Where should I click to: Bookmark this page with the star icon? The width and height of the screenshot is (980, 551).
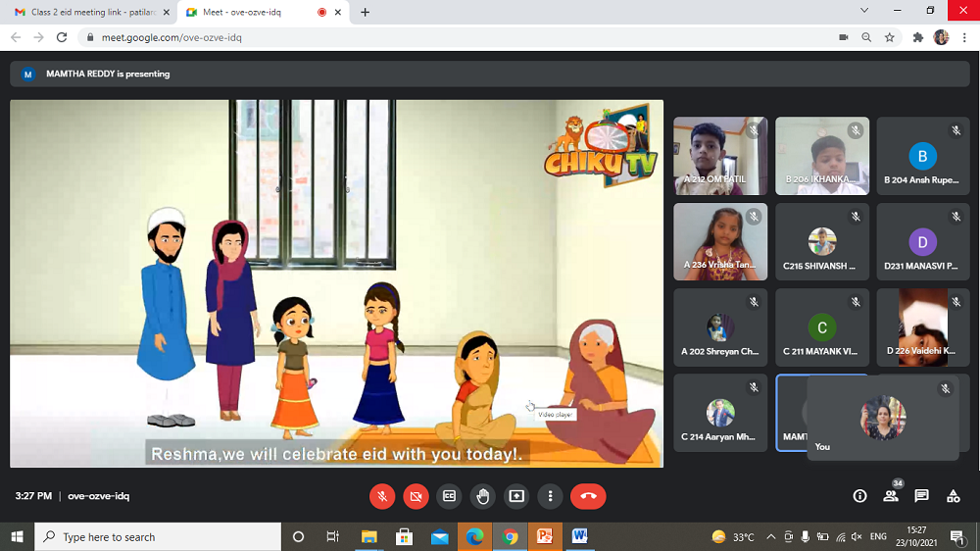coord(890,37)
